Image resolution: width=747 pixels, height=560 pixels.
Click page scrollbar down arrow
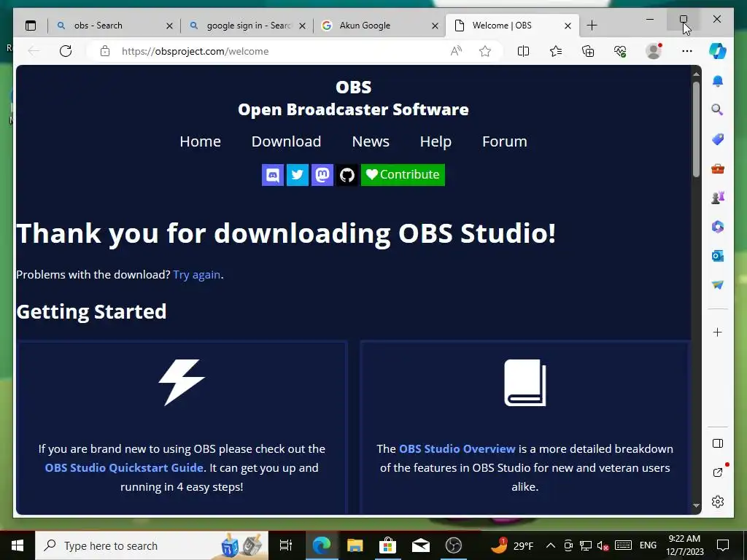pyautogui.click(x=696, y=506)
